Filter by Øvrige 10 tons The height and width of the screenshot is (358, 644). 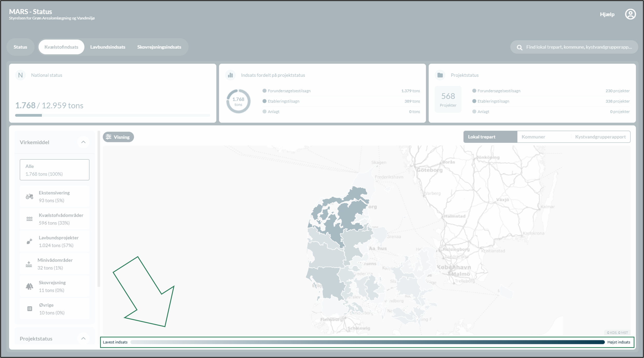(54, 309)
